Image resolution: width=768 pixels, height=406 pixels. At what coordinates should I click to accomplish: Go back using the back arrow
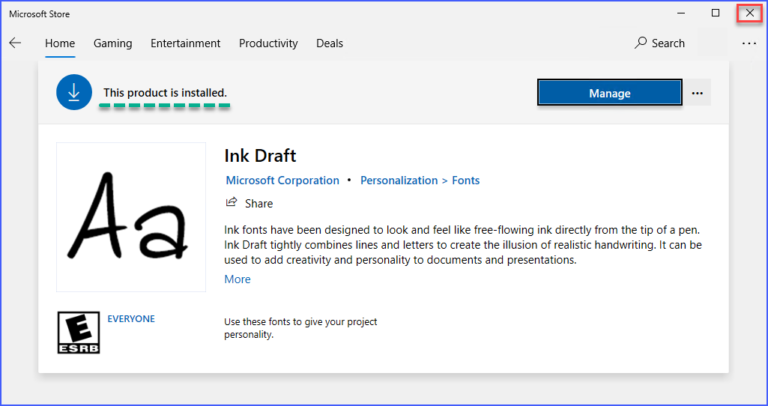point(15,43)
